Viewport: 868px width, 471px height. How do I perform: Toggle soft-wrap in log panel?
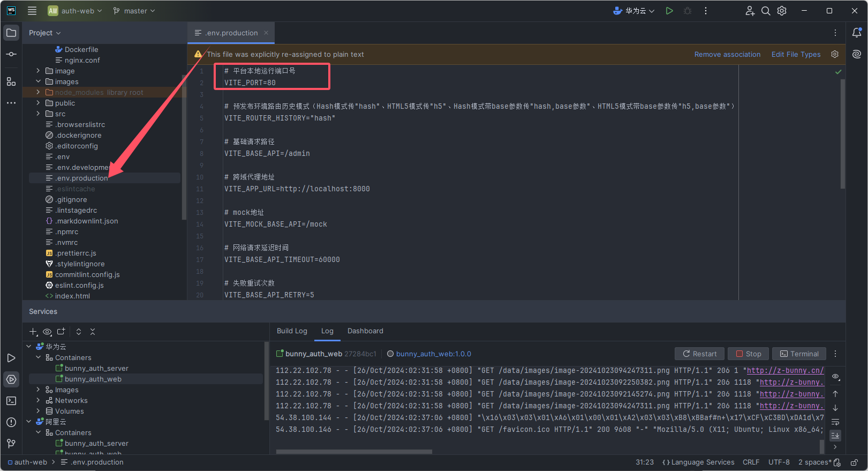point(835,422)
